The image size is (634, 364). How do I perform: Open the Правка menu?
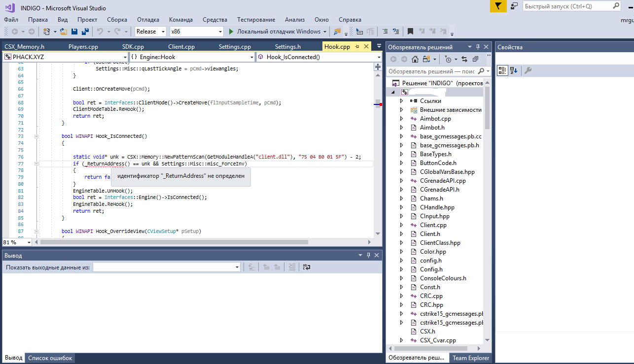tap(38, 20)
